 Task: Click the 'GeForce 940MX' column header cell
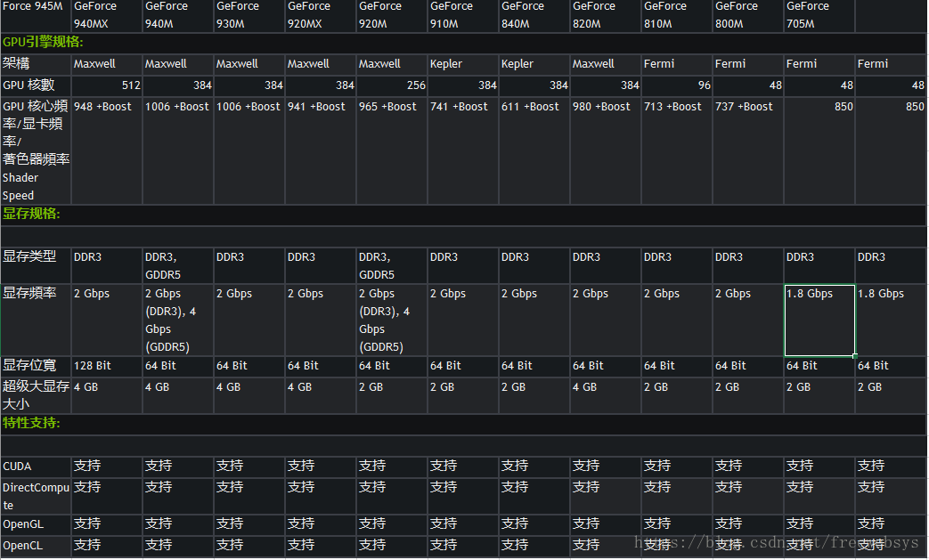click(107, 15)
